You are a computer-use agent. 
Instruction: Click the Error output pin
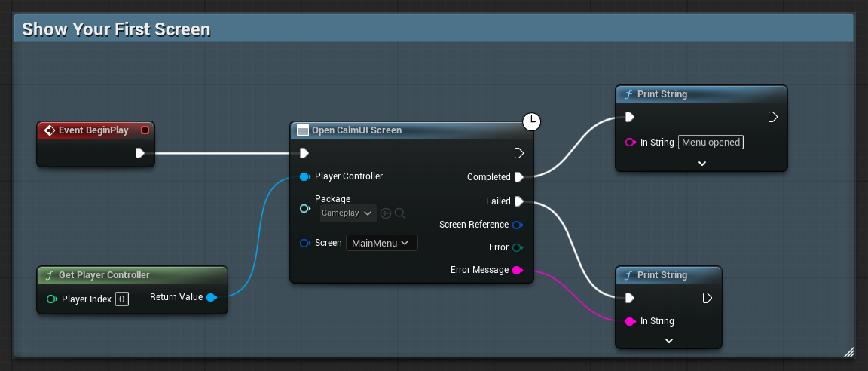tap(518, 247)
